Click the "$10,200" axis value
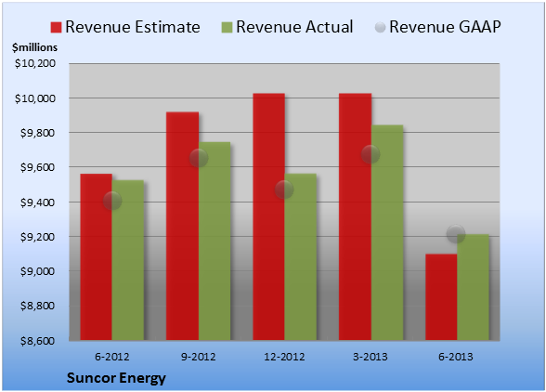The image size is (546, 392). [35, 63]
